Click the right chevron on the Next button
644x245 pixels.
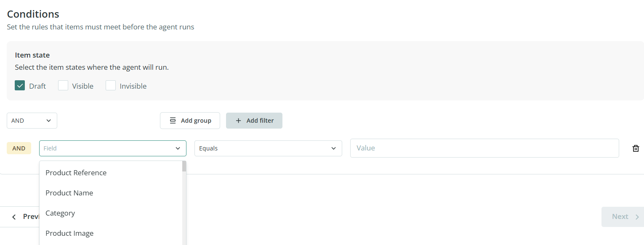tap(637, 217)
